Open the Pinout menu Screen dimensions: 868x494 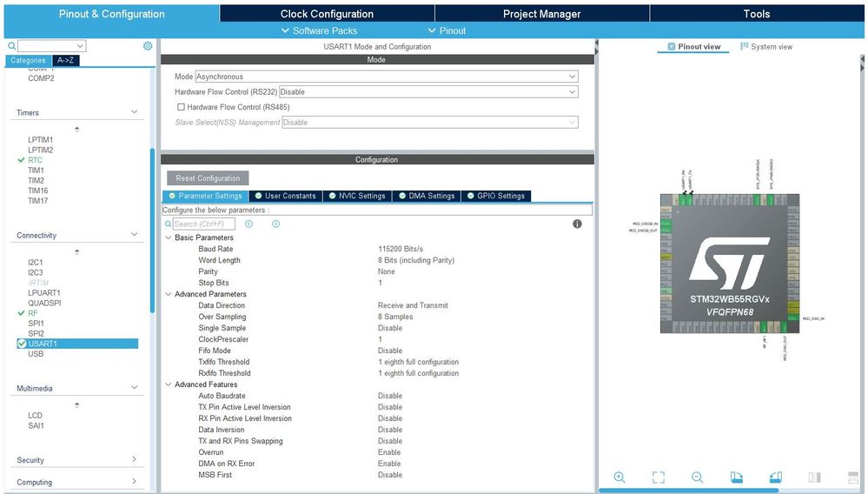click(x=447, y=31)
